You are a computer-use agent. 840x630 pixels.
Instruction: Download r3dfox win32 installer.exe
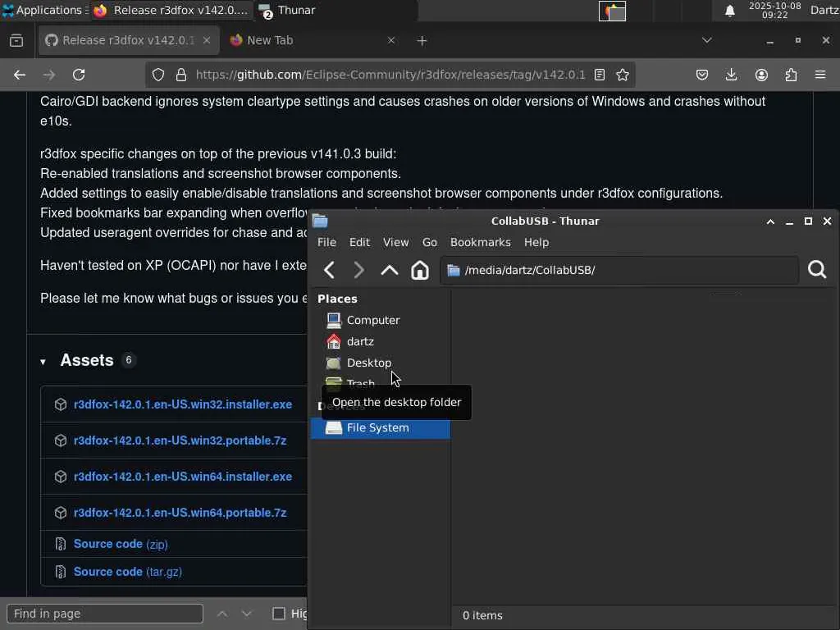[x=183, y=404]
